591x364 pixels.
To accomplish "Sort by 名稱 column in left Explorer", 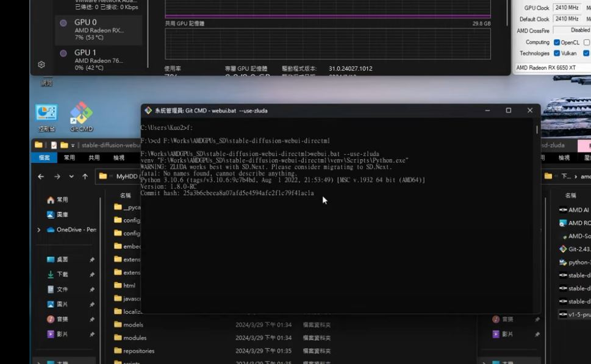I will point(125,195).
